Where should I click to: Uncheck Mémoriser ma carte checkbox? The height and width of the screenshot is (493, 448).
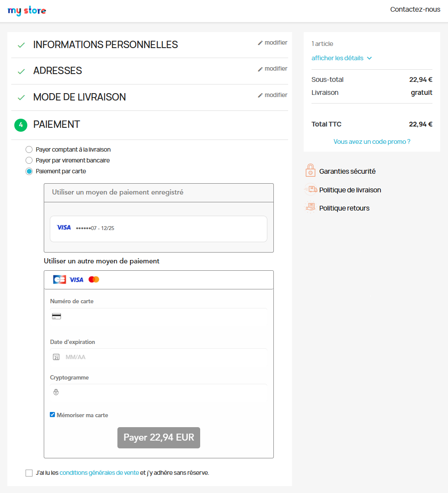(52, 415)
